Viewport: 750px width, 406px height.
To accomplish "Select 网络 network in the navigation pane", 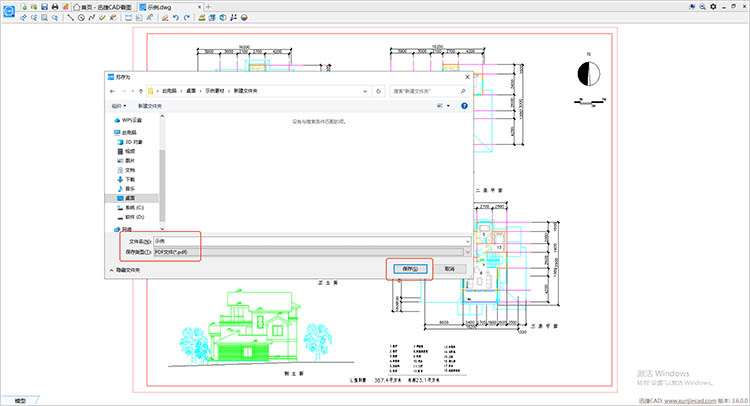I will [123, 229].
